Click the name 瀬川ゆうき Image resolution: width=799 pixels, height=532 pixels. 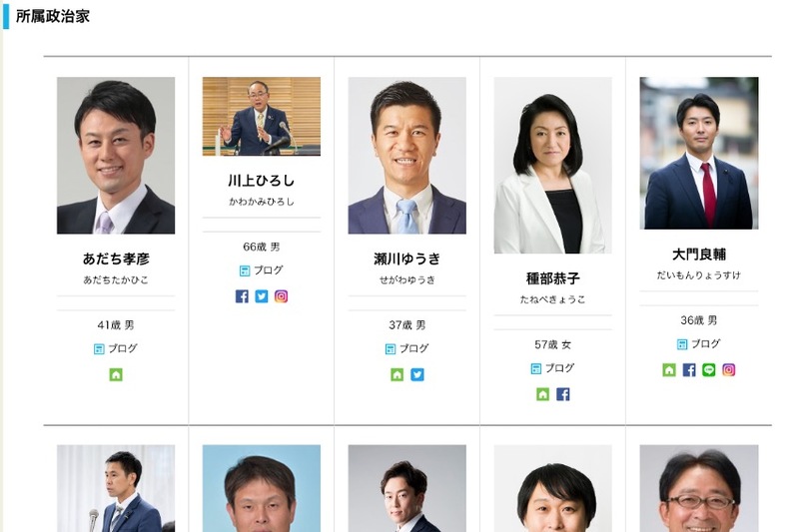pyautogui.click(x=406, y=260)
